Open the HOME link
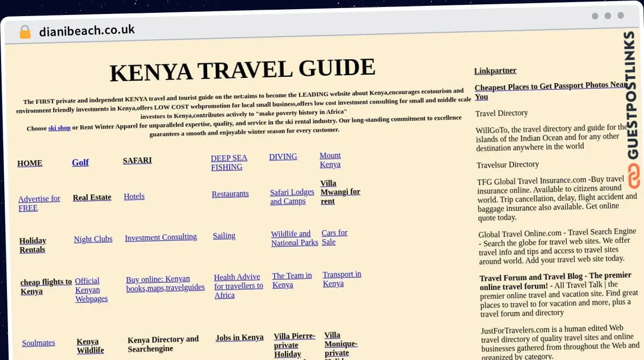 30,163
